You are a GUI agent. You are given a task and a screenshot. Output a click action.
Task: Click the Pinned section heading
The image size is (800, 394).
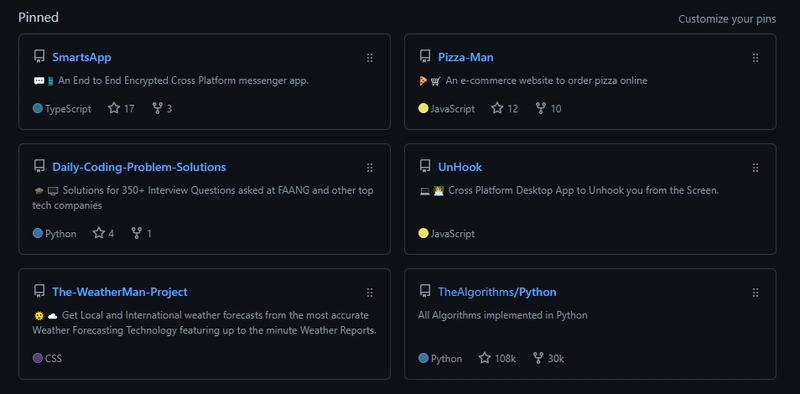point(38,17)
